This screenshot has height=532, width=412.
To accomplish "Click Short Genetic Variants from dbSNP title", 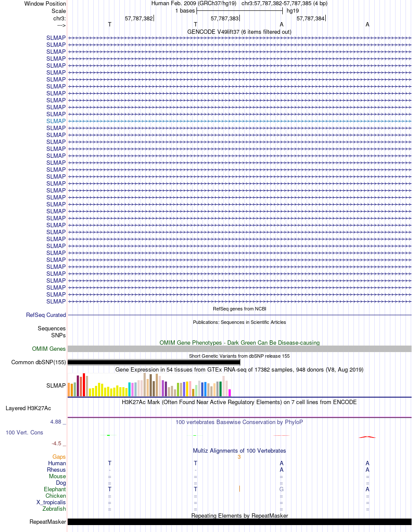I will point(239,356).
